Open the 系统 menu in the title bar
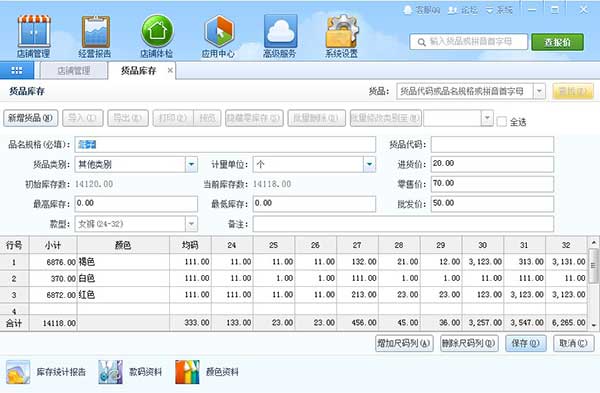Screen dimensions: 600x393 [499, 10]
